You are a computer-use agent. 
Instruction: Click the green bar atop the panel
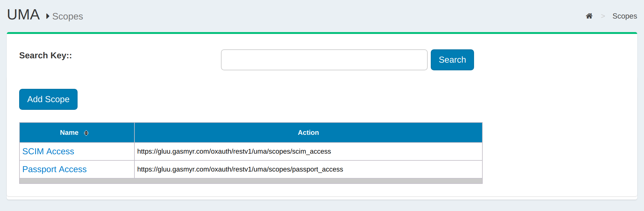pos(322,33)
